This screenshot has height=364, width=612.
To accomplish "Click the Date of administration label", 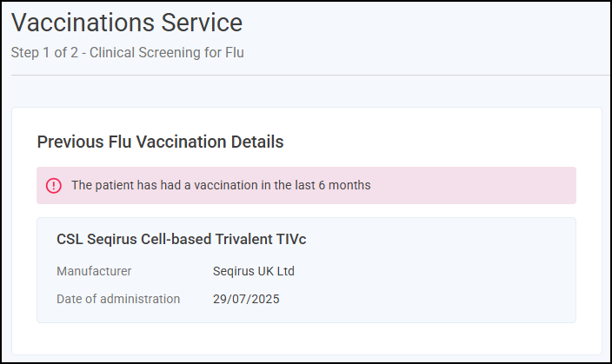I will pos(118,299).
